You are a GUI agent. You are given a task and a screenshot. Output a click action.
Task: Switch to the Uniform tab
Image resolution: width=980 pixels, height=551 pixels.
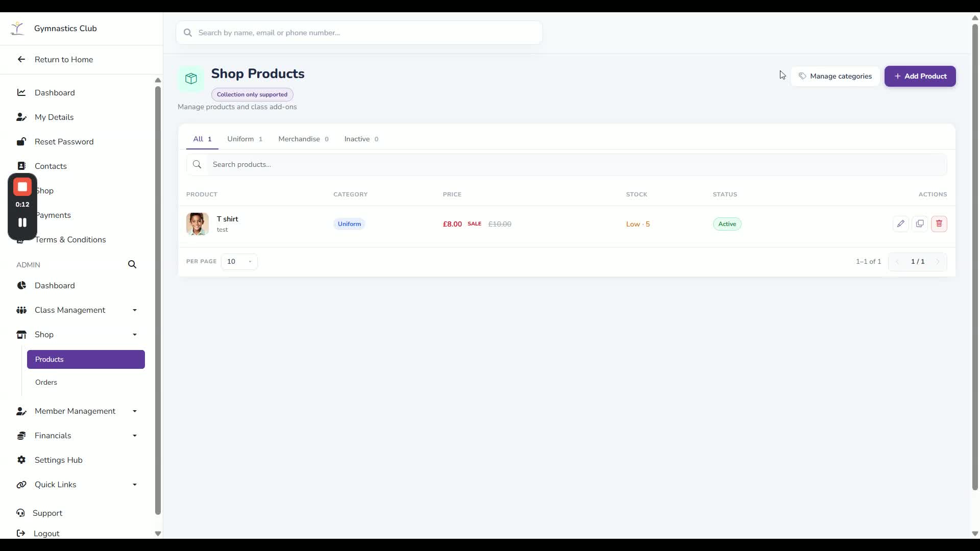pyautogui.click(x=245, y=139)
